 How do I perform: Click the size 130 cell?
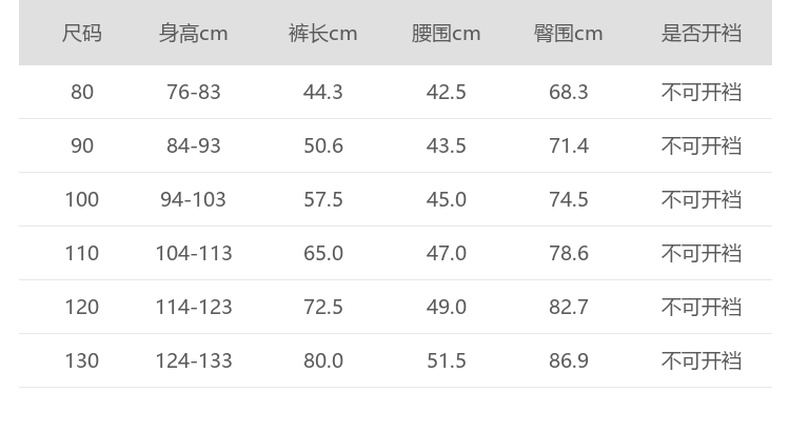tap(82, 361)
